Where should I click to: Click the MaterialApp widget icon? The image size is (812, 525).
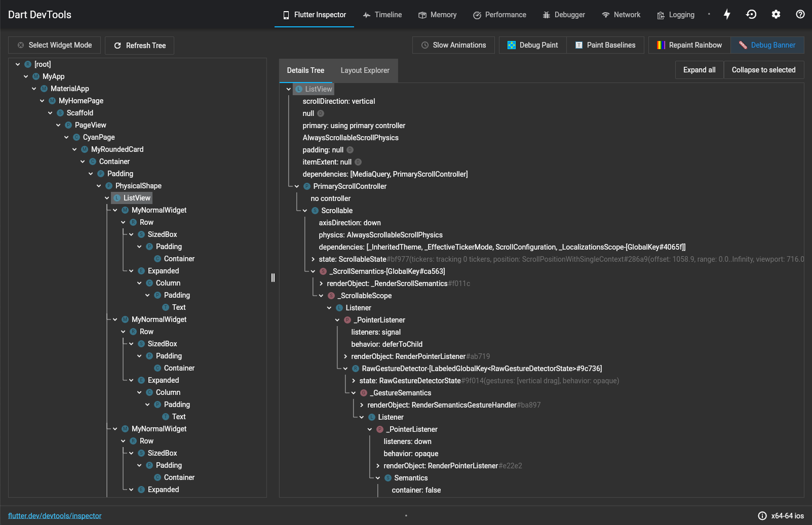pyautogui.click(x=44, y=89)
